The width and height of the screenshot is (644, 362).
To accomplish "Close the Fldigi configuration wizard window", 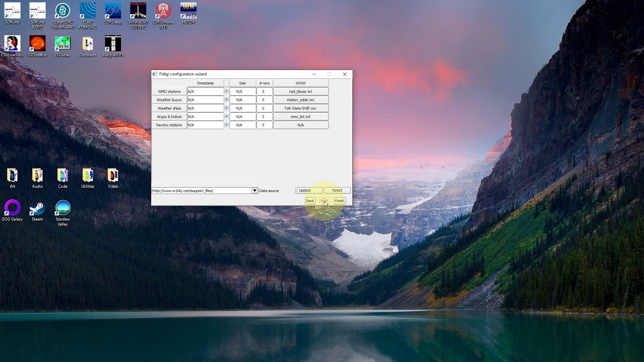I will pos(345,74).
